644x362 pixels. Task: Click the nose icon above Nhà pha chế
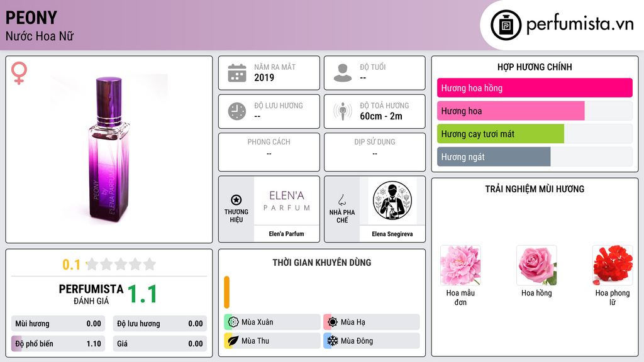tap(341, 200)
